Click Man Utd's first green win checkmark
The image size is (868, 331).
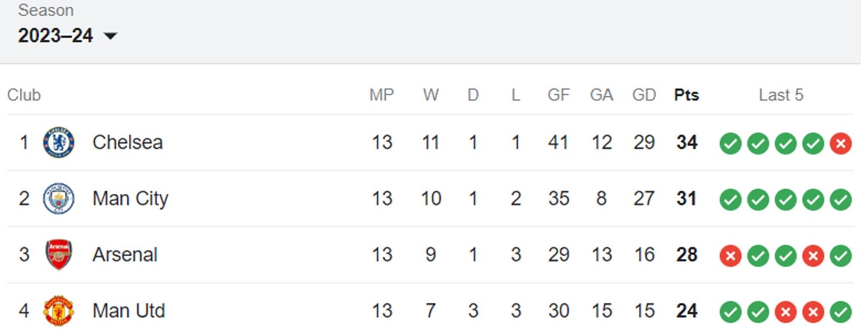click(x=730, y=312)
